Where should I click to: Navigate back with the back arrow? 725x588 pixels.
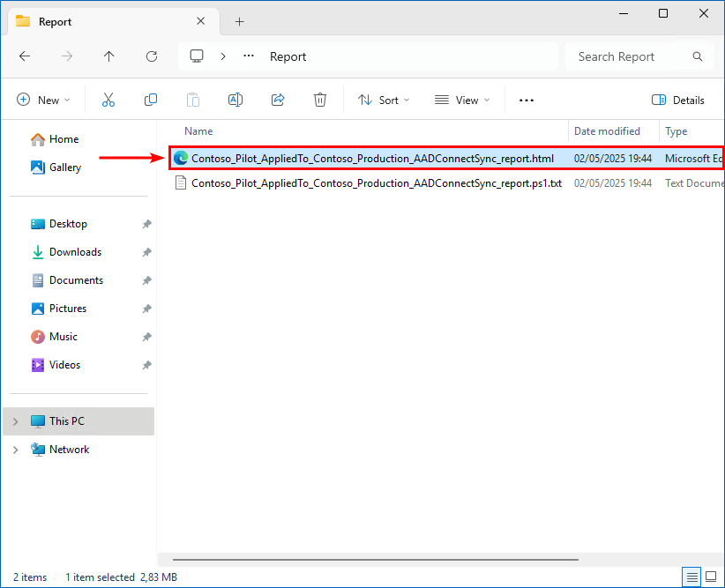click(x=25, y=56)
